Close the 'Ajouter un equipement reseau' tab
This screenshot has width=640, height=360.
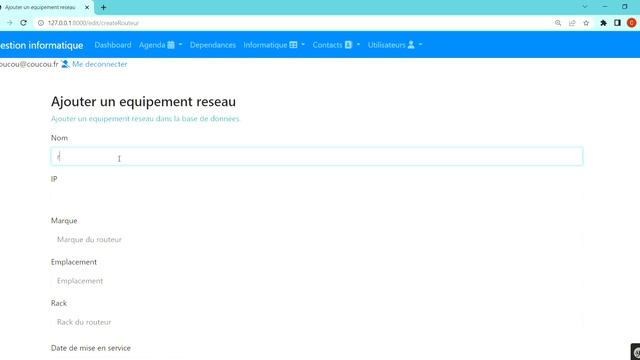87,7
